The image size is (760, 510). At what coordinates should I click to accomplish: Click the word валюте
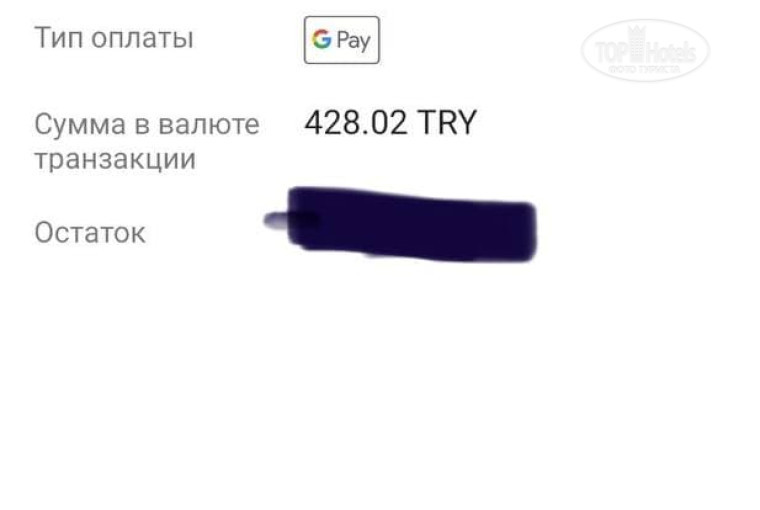[209, 125]
